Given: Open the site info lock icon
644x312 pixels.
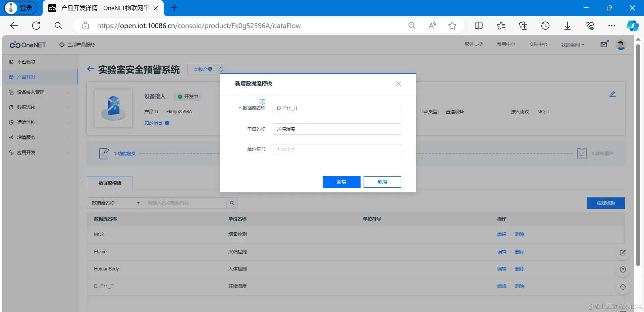Looking at the screenshot, I should (x=86, y=26).
